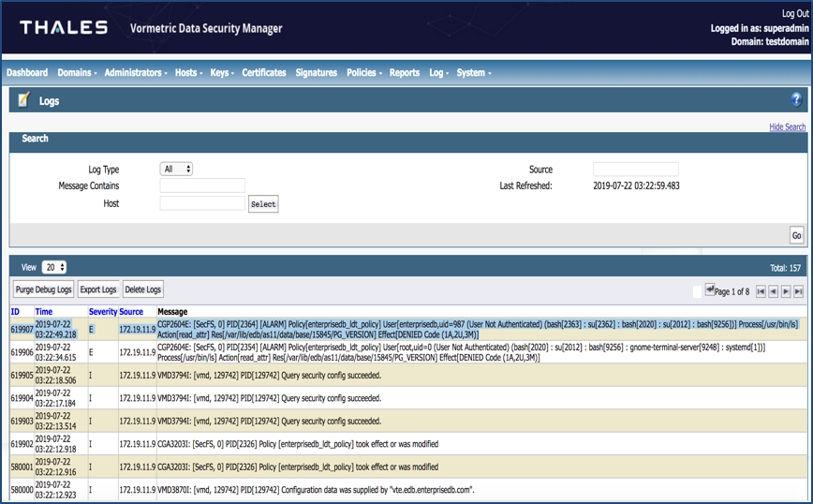This screenshot has height=504, width=813.
Task: Click the Log Out link
Action: tap(793, 14)
